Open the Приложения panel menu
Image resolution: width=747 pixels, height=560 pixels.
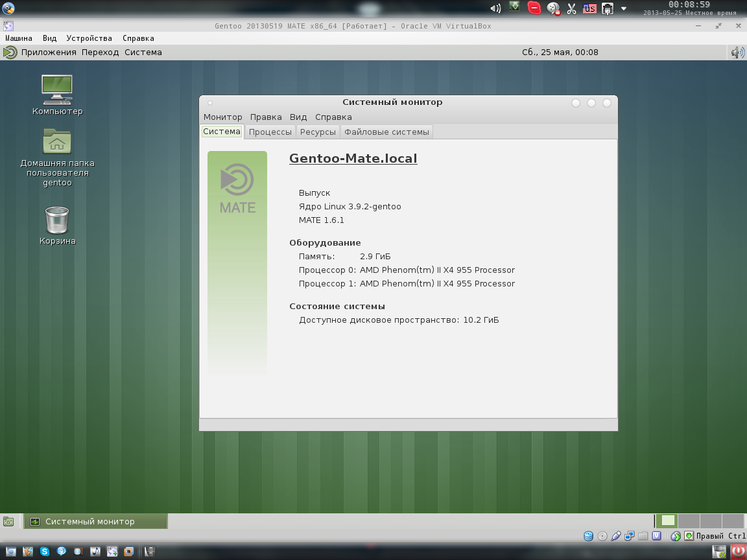(49, 52)
